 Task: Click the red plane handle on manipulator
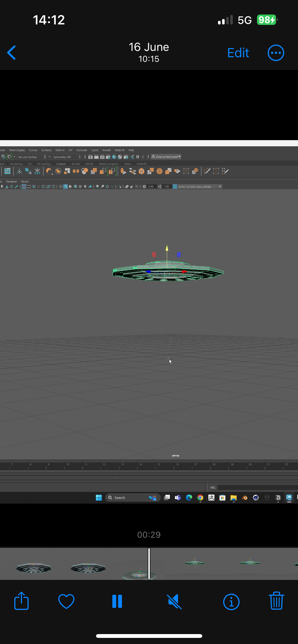[x=154, y=254]
